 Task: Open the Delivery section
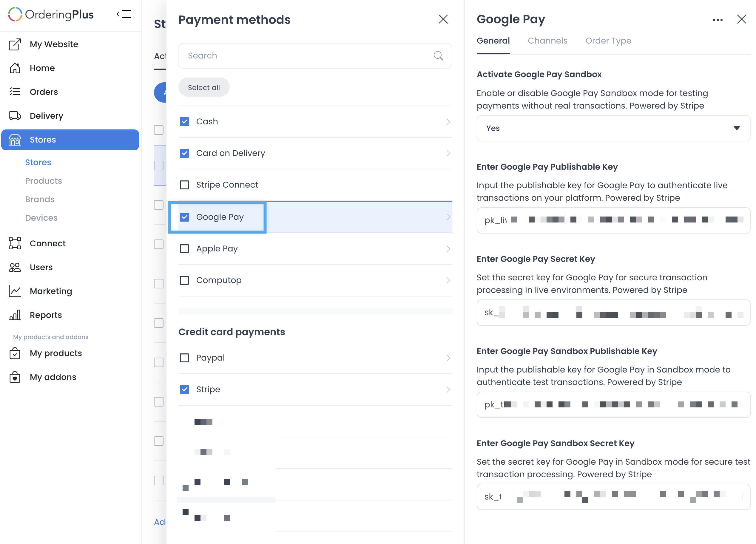[46, 116]
